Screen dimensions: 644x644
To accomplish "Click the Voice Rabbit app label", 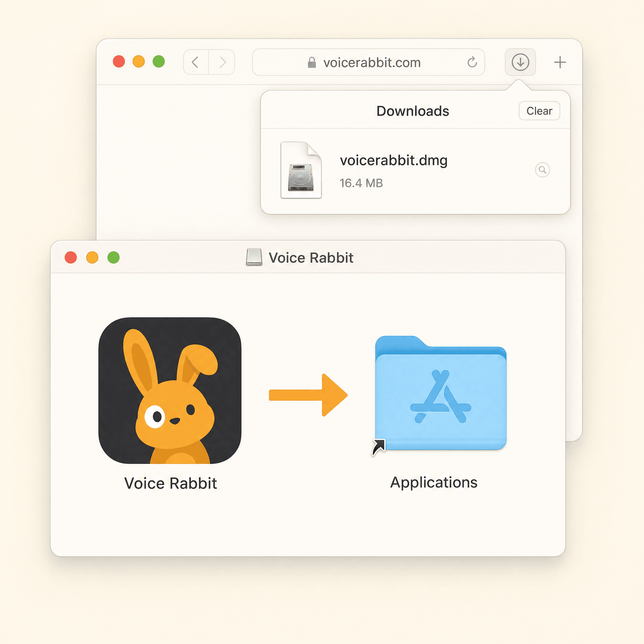I will (x=170, y=483).
